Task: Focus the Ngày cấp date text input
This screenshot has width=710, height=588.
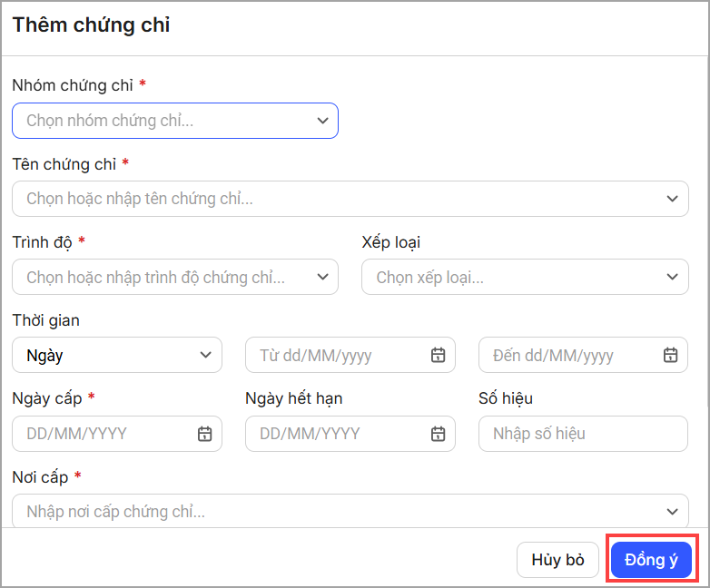Action: (x=100, y=434)
